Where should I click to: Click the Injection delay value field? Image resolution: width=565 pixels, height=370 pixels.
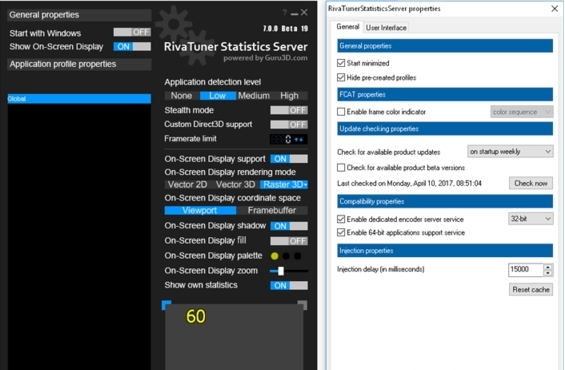coord(525,269)
